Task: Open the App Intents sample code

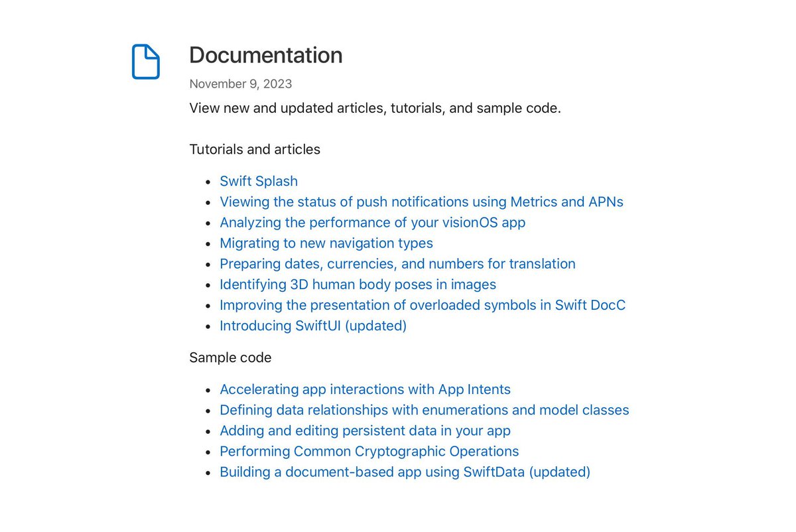Action: click(x=365, y=389)
